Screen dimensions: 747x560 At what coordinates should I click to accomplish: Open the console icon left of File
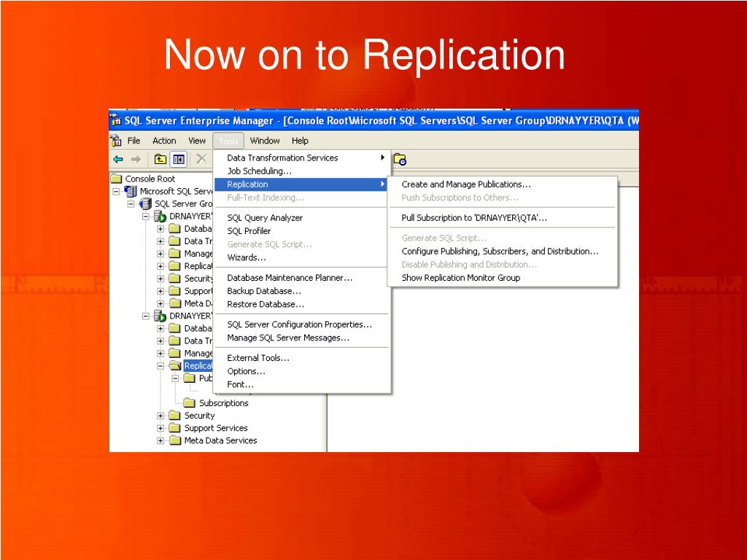(x=116, y=141)
